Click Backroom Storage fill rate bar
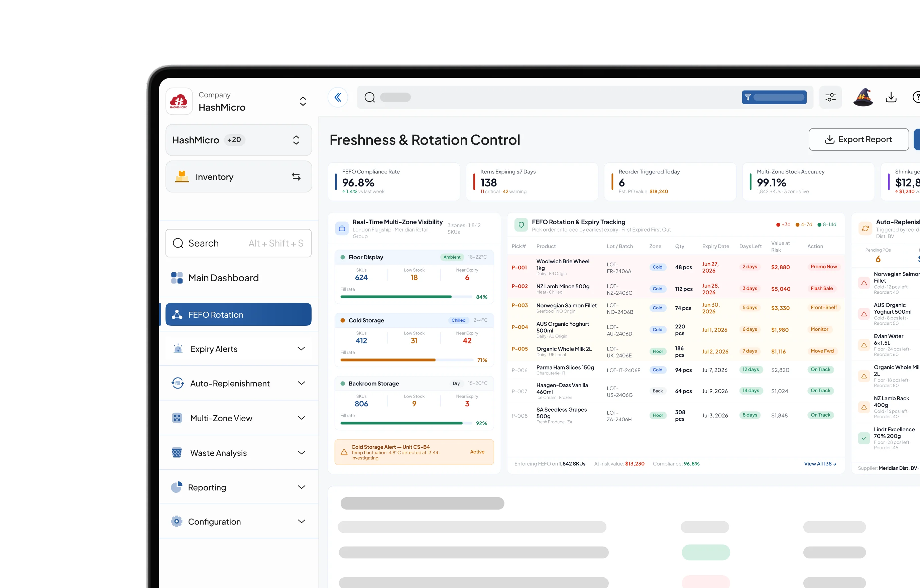 click(406, 423)
